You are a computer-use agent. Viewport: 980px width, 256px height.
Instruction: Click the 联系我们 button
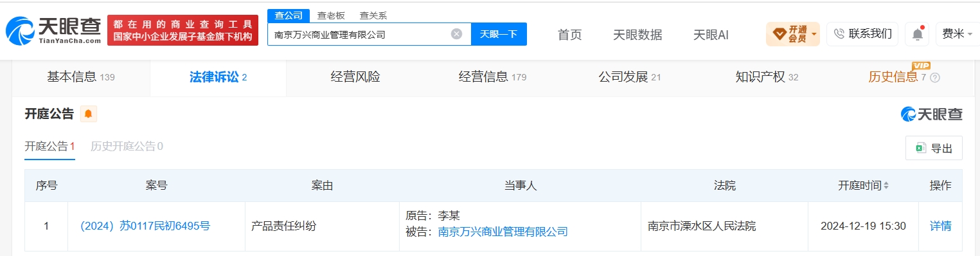[863, 34]
